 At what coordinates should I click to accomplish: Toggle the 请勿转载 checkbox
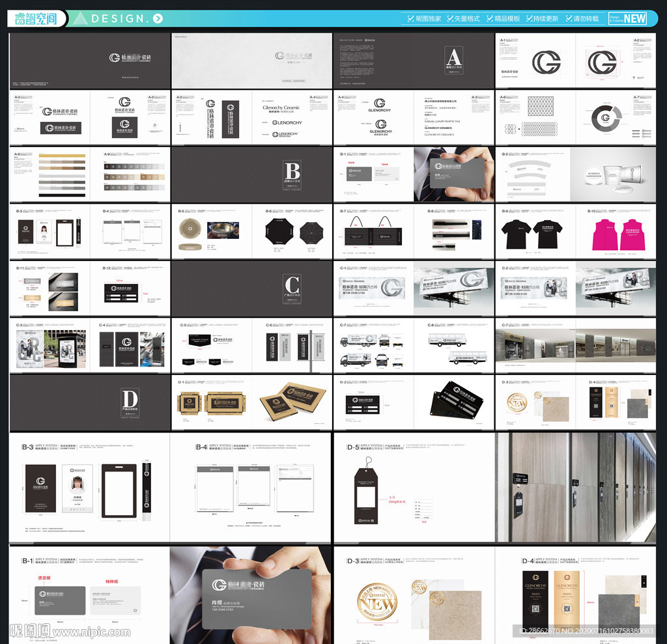569,19
